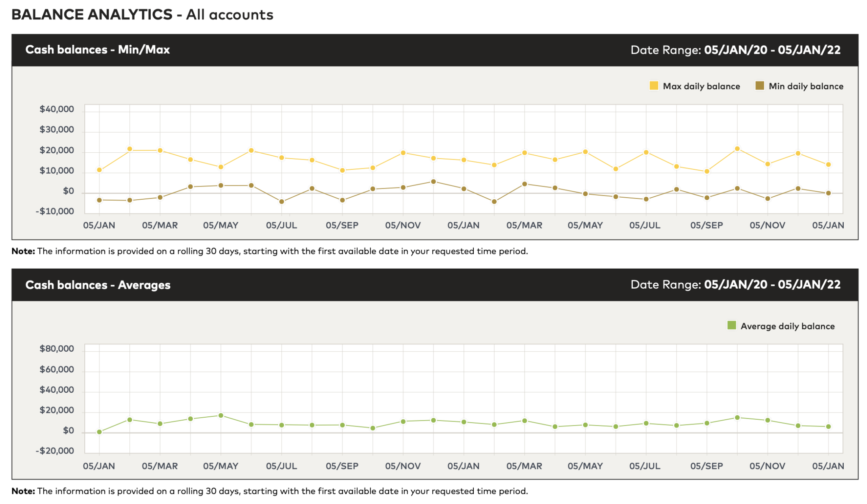The height and width of the screenshot is (504, 867).
Task: Click the green Average daily balance legend swatch
Action: point(732,325)
